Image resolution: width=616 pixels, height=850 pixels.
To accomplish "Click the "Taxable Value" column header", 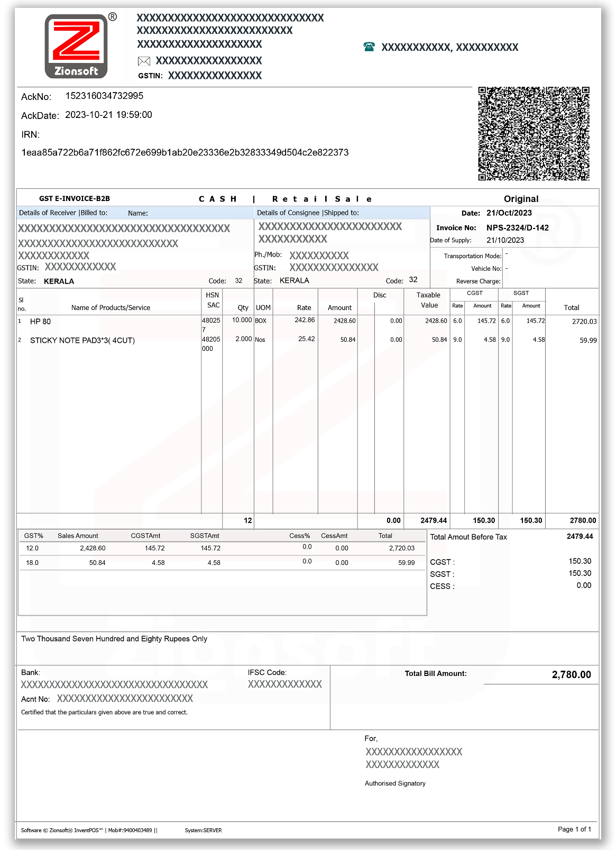I will (428, 300).
